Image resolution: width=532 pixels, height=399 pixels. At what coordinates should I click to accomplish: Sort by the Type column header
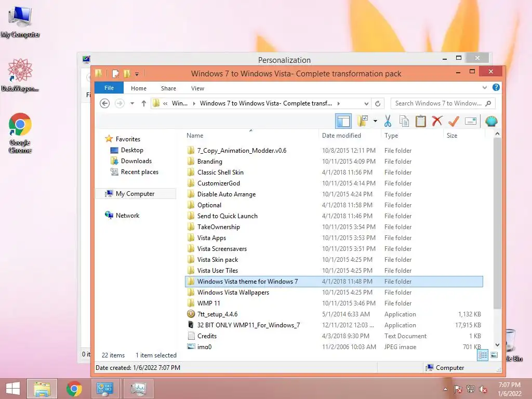391,136
